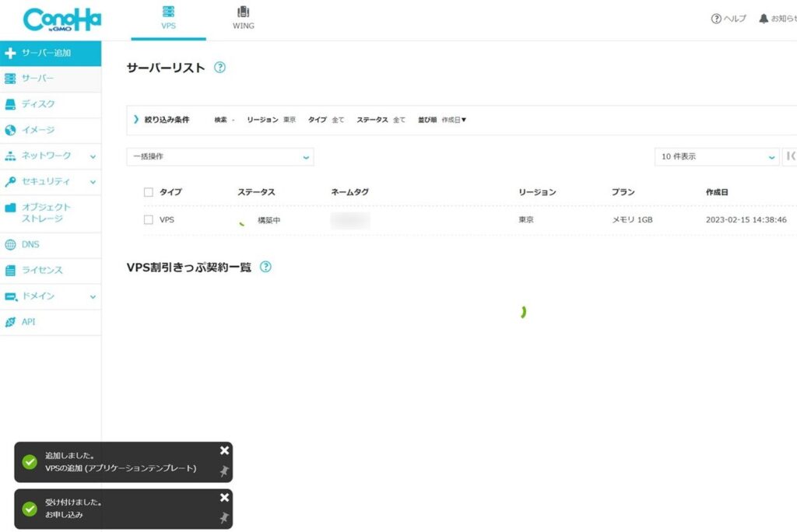
Task: Click the タイプ 全て filter value
Action: [x=326, y=120]
